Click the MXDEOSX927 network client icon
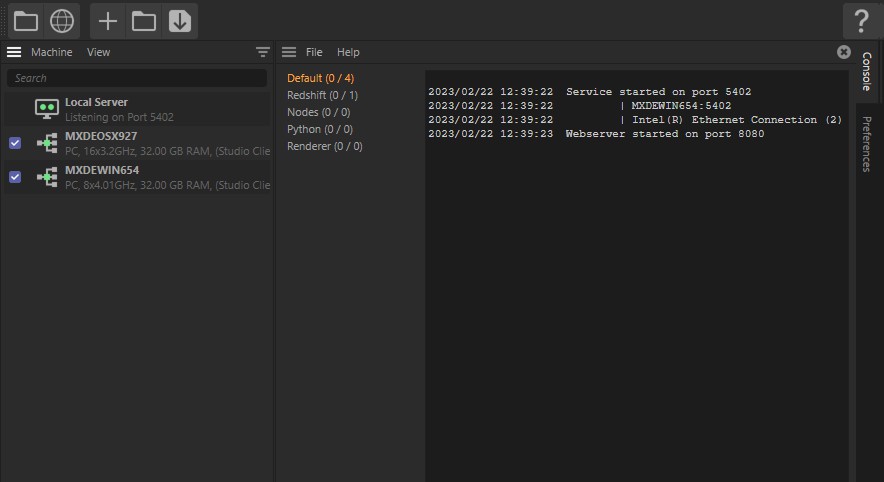 pos(47,143)
